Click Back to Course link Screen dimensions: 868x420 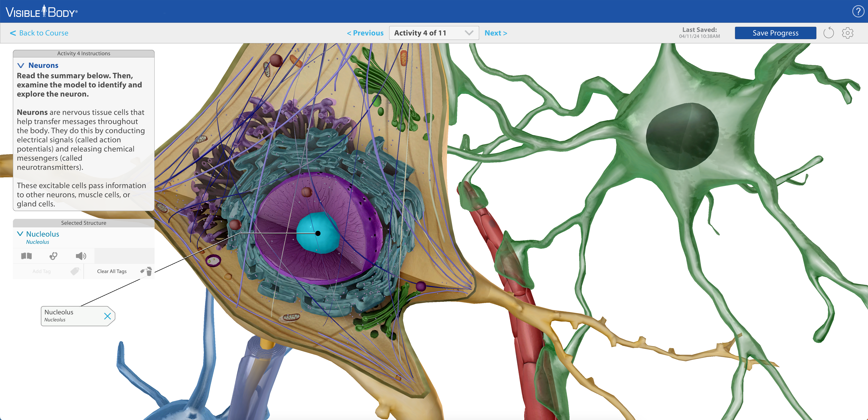click(39, 33)
